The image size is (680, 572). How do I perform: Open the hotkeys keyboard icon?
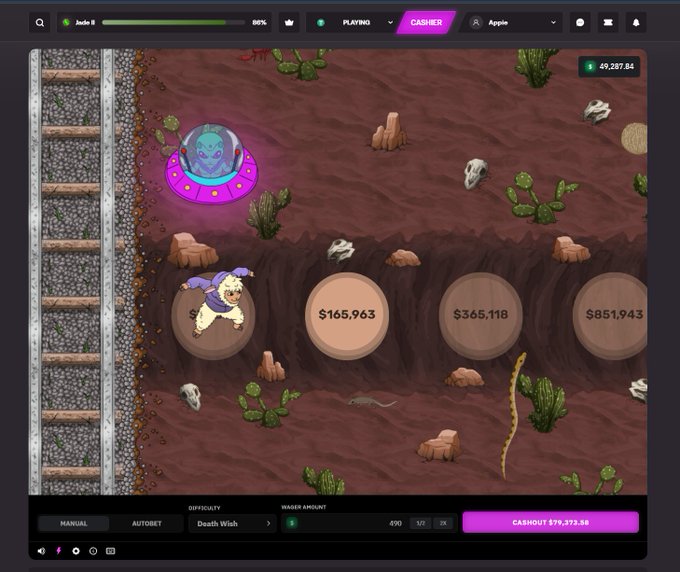111,551
